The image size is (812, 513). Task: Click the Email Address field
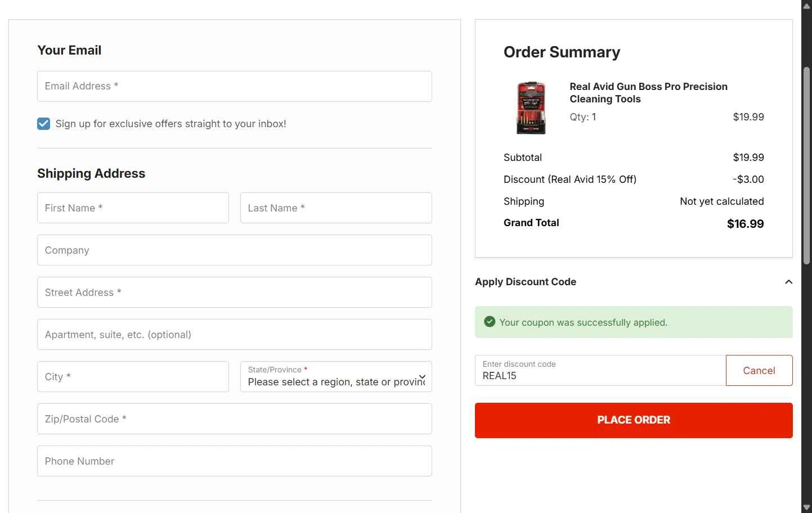tap(234, 86)
